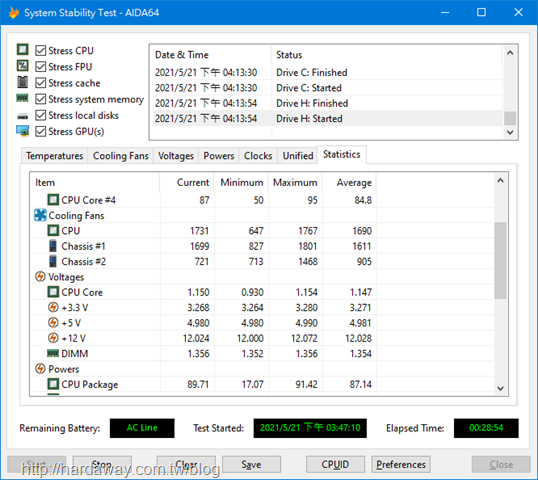Click the cache chip icon beside Stress cache
538x480 pixels.
[x=23, y=82]
